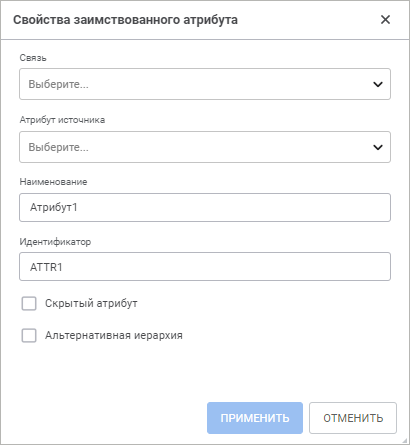Open the Атрибут источника combo box

(205, 147)
